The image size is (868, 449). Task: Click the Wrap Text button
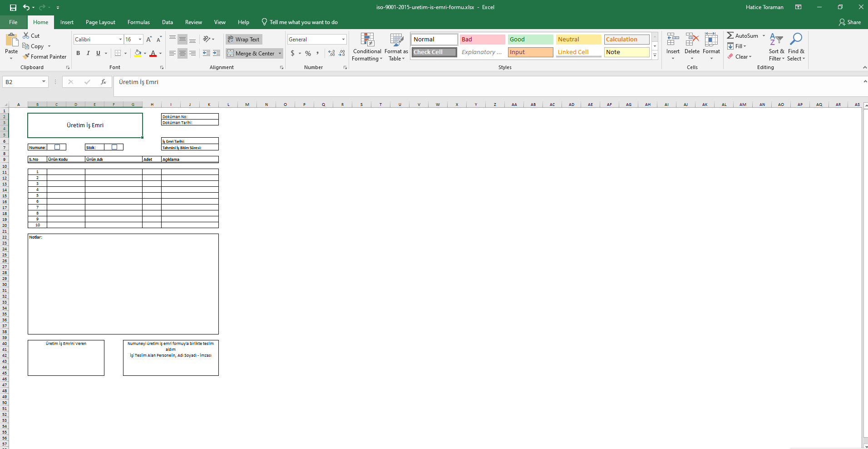(244, 40)
